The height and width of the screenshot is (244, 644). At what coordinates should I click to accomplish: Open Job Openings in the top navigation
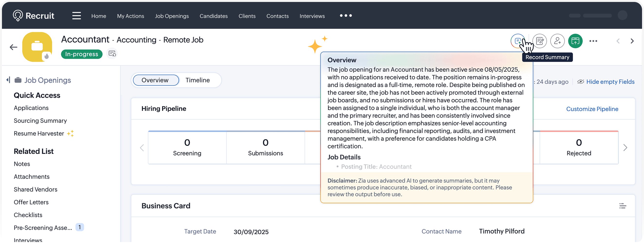(172, 16)
